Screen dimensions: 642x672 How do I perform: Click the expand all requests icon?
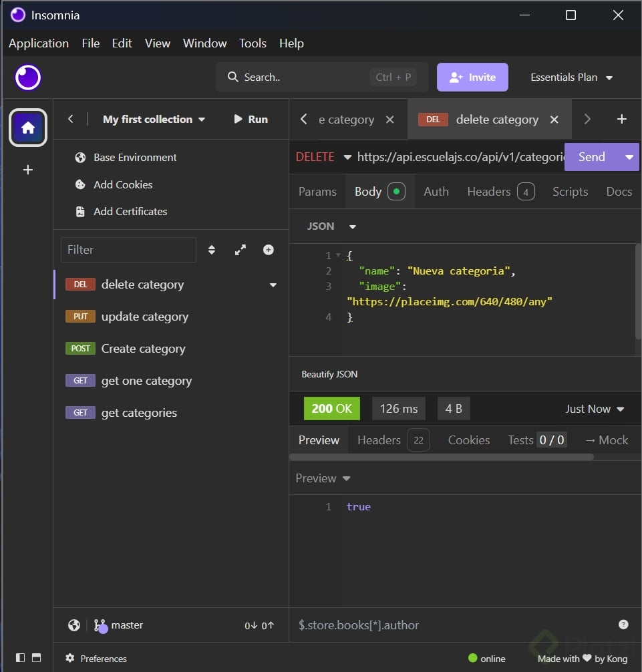click(x=240, y=250)
